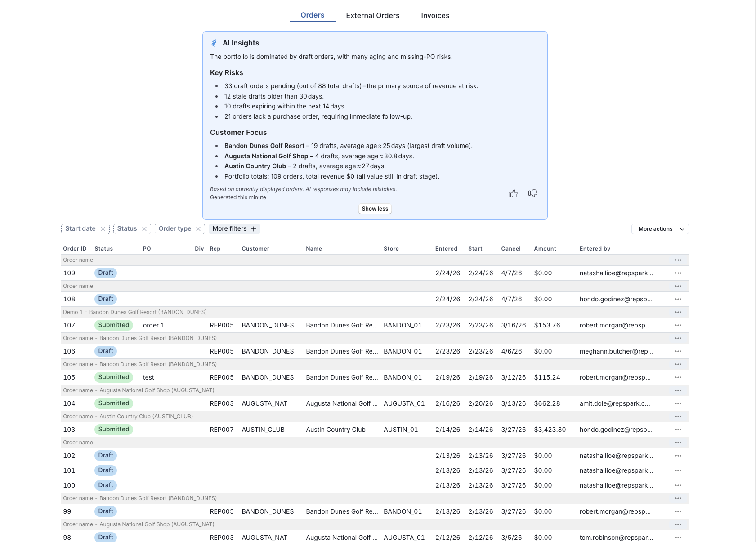Click the AUSTIN_01 store cell

pos(401,430)
